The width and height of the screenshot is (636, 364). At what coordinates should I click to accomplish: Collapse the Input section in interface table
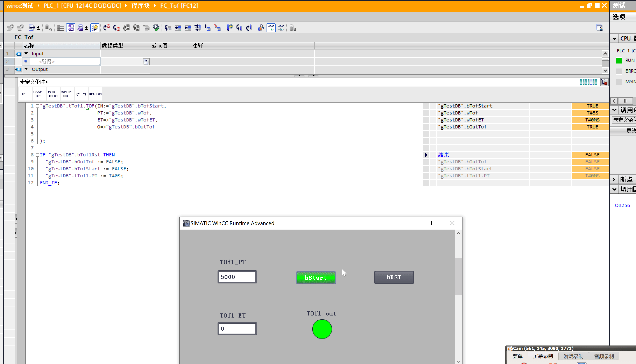pos(26,53)
